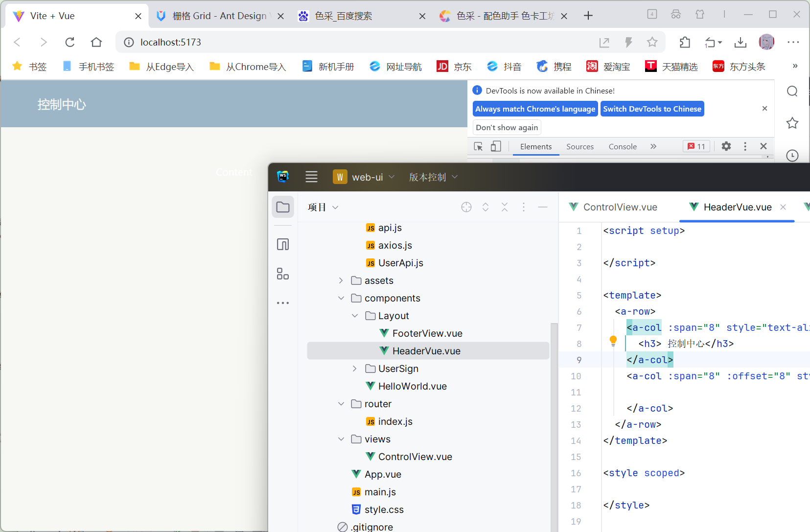Open WebStorm main hamburger menu

coord(311,177)
